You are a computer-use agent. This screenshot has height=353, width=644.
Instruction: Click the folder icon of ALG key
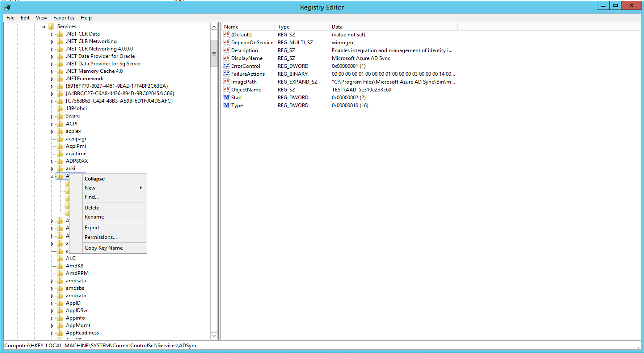point(60,258)
